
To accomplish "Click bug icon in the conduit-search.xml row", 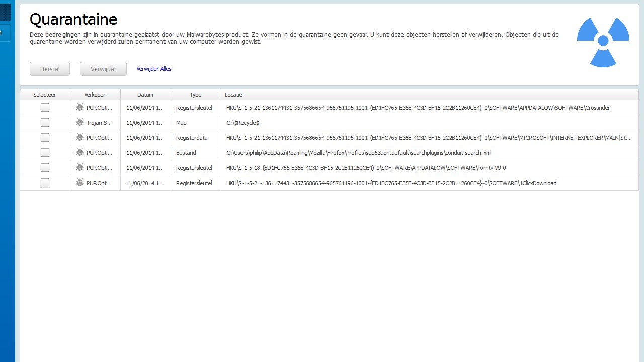I will tap(79, 152).
